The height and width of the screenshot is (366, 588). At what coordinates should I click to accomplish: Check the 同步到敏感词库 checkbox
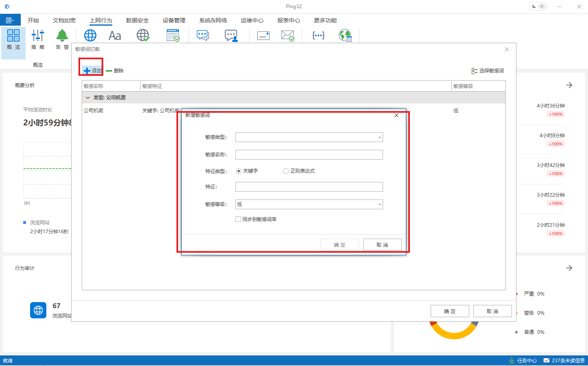click(238, 219)
